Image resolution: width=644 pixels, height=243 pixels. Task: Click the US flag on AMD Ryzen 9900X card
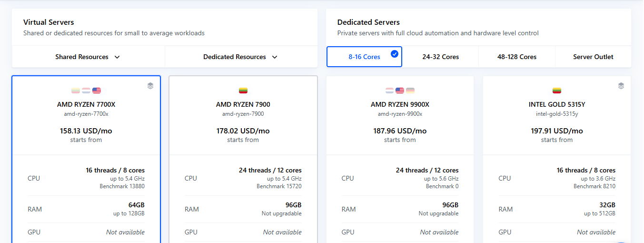tap(400, 91)
